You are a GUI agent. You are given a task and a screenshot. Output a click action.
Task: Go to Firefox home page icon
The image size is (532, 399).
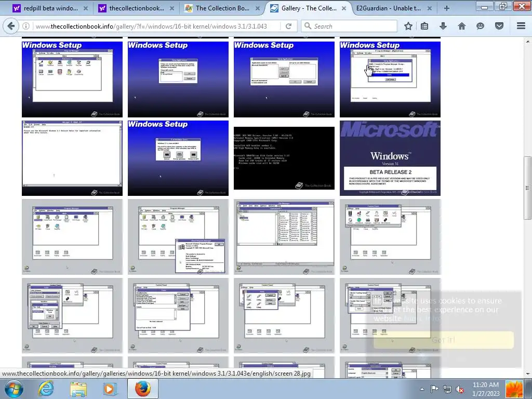tap(462, 26)
